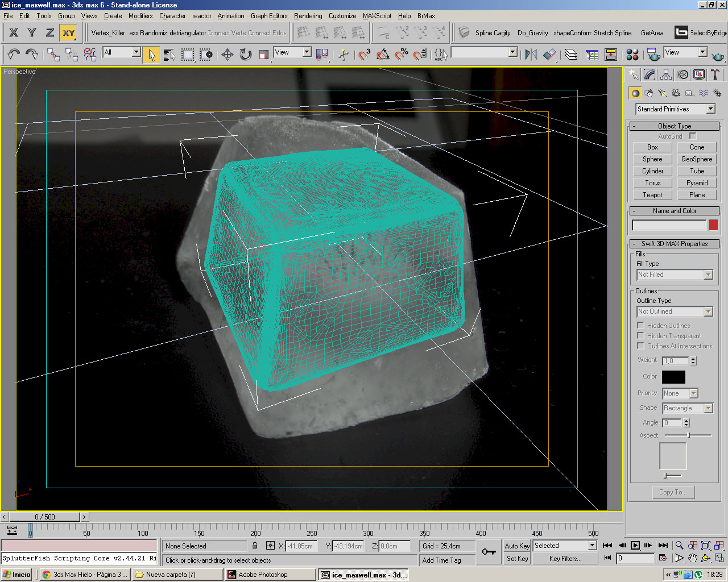Image resolution: width=728 pixels, height=582 pixels.
Task: Open the Time Configuration dialog
Action: [663, 558]
